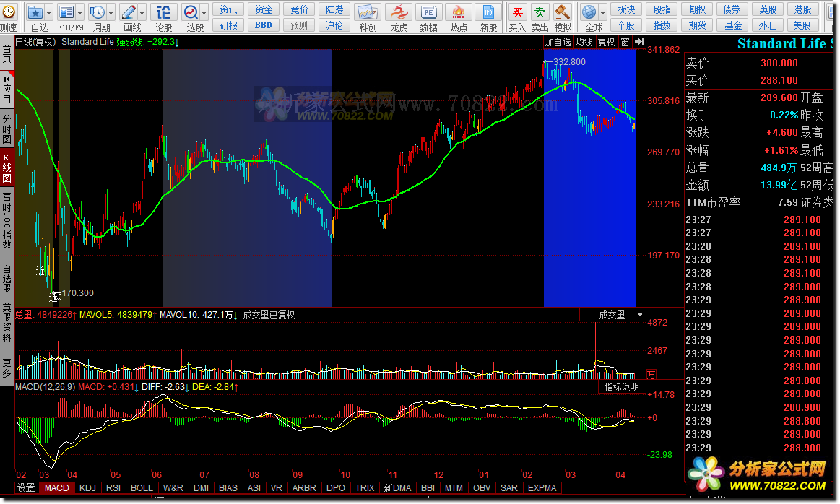The height and width of the screenshot is (504, 840).
Task: Click the 窗 window button
Action: [625, 42]
